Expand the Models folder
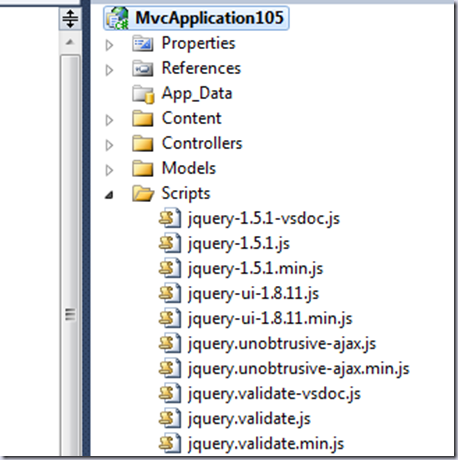The width and height of the screenshot is (458, 460). [x=109, y=170]
